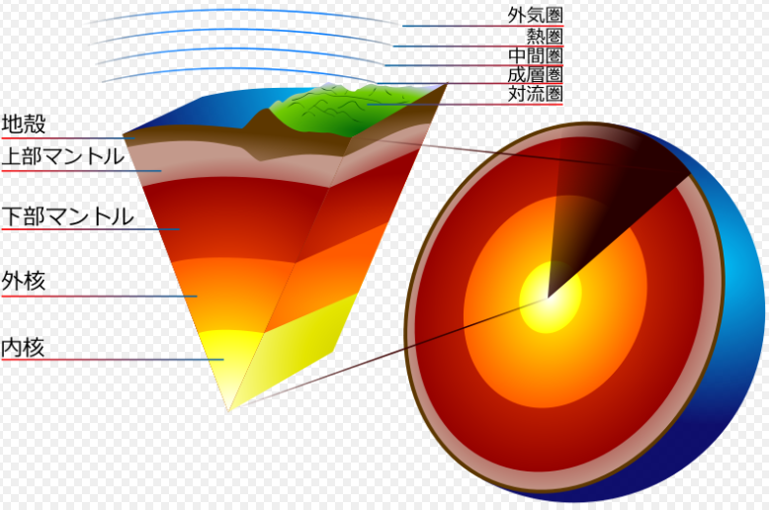Click the 上部マントル label
The width and height of the screenshot is (769, 510).
click(63, 156)
